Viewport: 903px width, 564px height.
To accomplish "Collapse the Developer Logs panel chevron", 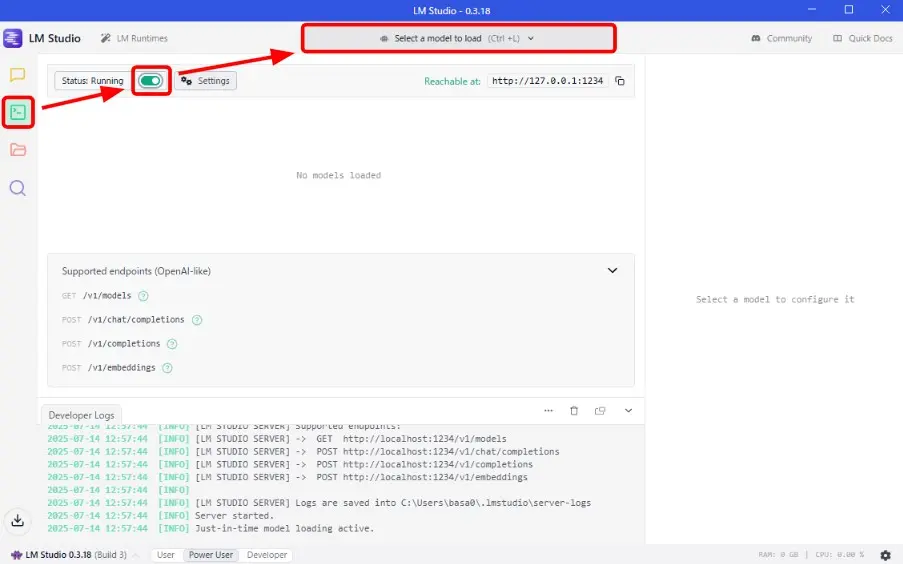I will [628, 411].
